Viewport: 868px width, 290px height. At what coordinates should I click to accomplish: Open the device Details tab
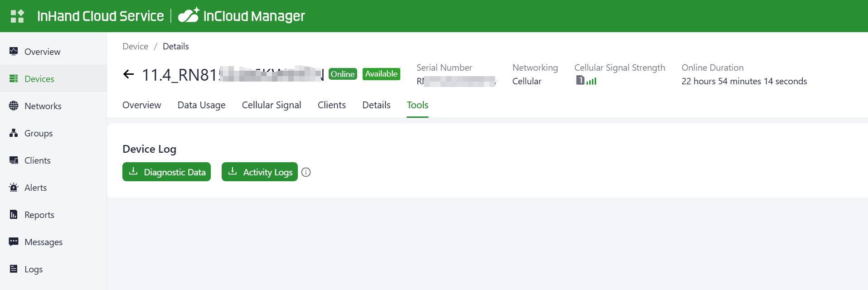376,105
